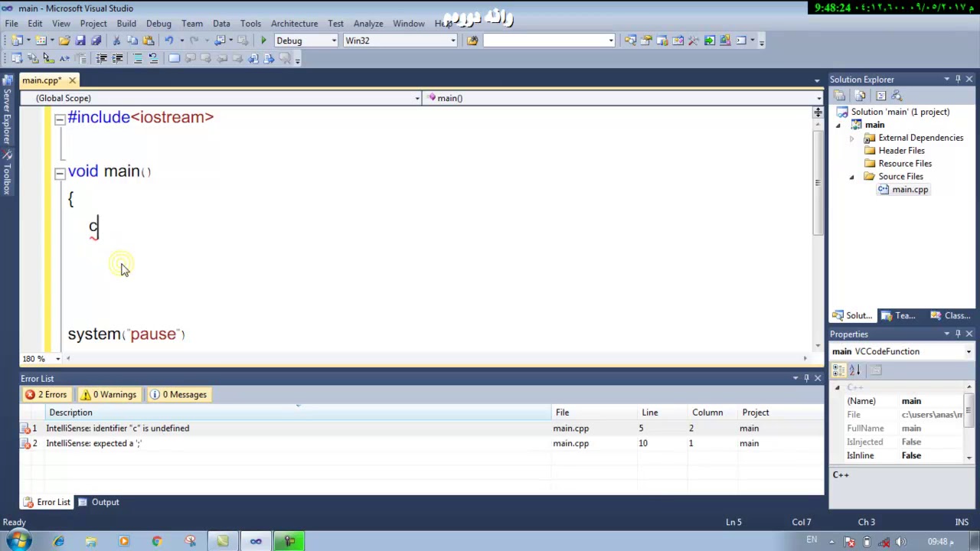The height and width of the screenshot is (551, 980).
Task: Open the Analyze menu
Action: [x=368, y=24]
